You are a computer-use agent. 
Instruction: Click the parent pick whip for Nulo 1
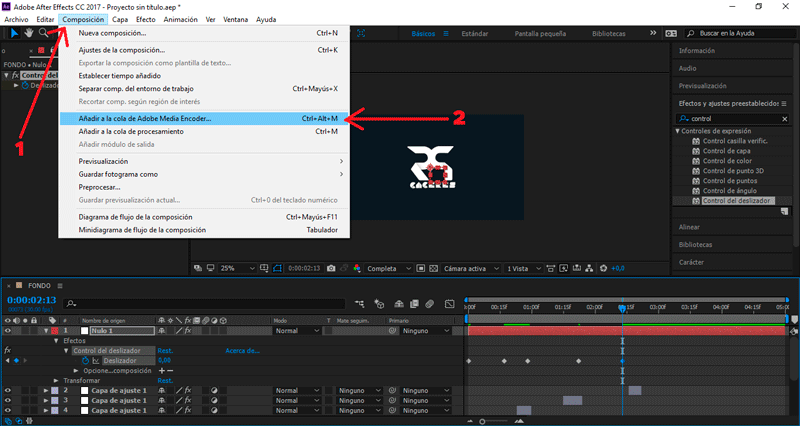[392, 331]
